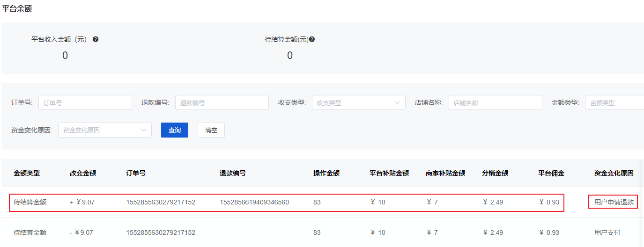Open the 收支类型 dropdown
Viewport: 644px width, 247px height.
358,102
